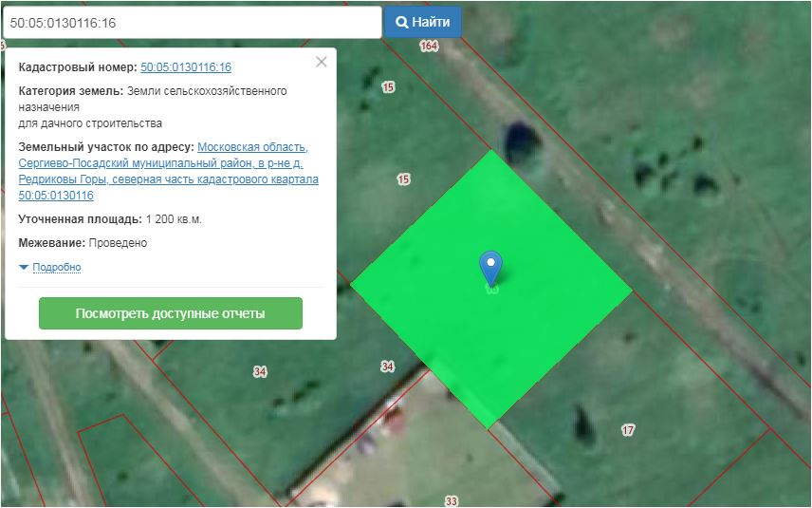Click the 15 label near the popup's close button

pyautogui.click(x=388, y=87)
